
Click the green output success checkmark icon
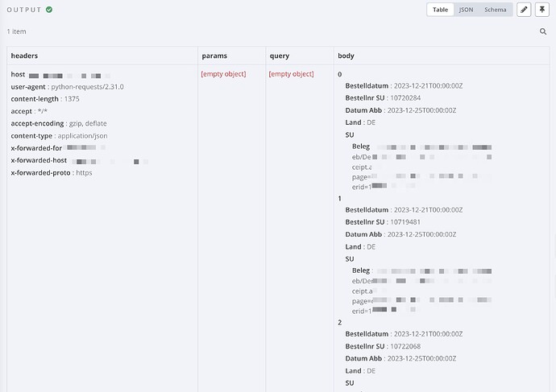(x=49, y=10)
